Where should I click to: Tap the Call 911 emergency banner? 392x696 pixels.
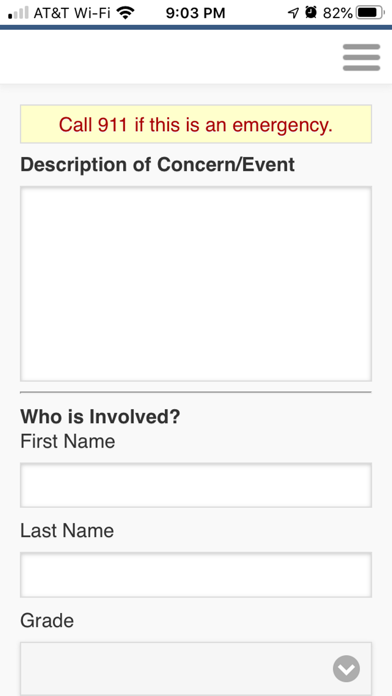tap(196, 124)
